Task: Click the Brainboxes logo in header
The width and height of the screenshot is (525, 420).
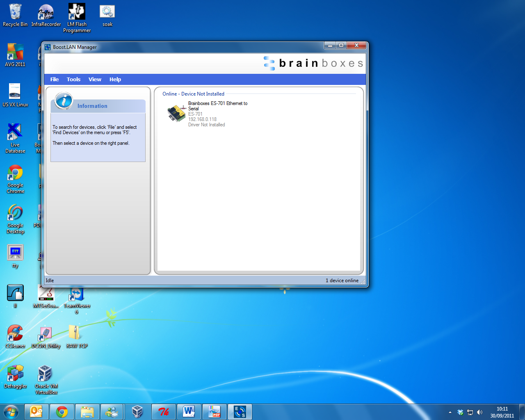Action: click(314, 63)
